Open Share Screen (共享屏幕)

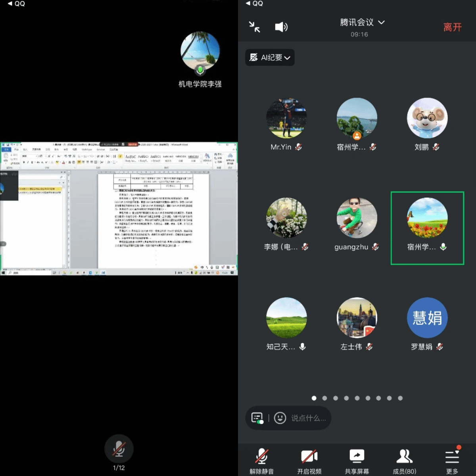(357, 461)
